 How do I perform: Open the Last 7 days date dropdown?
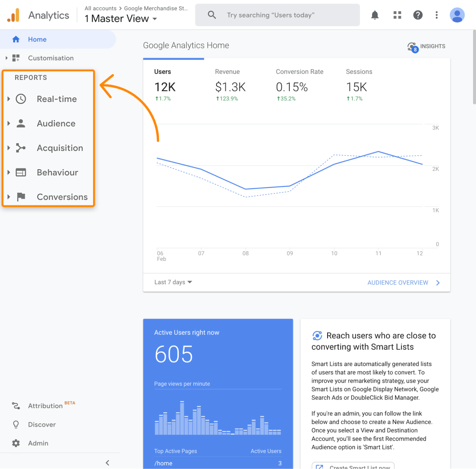[173, 282]
